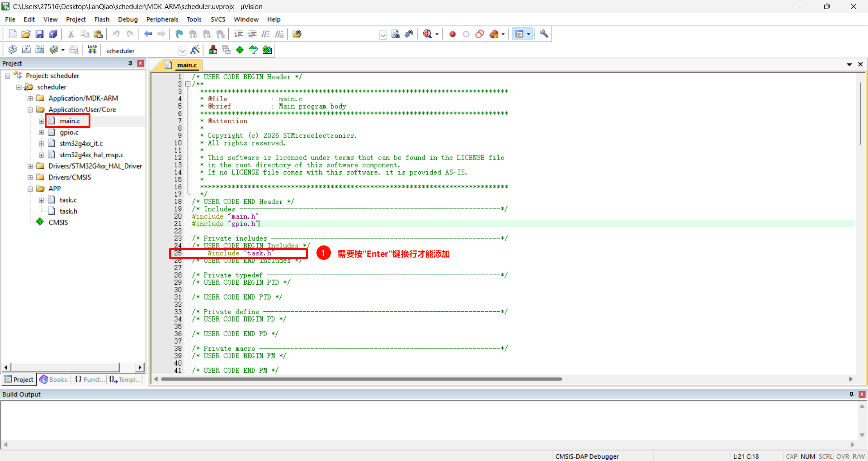
Task: Build the target with the Build icon
Action: coord(26,50)
